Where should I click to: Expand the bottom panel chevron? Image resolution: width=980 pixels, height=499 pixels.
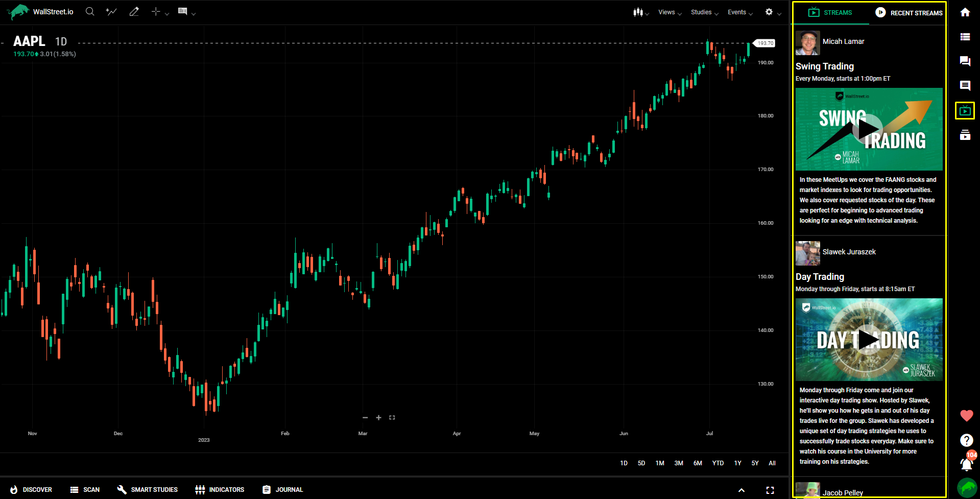coord(742,490)
